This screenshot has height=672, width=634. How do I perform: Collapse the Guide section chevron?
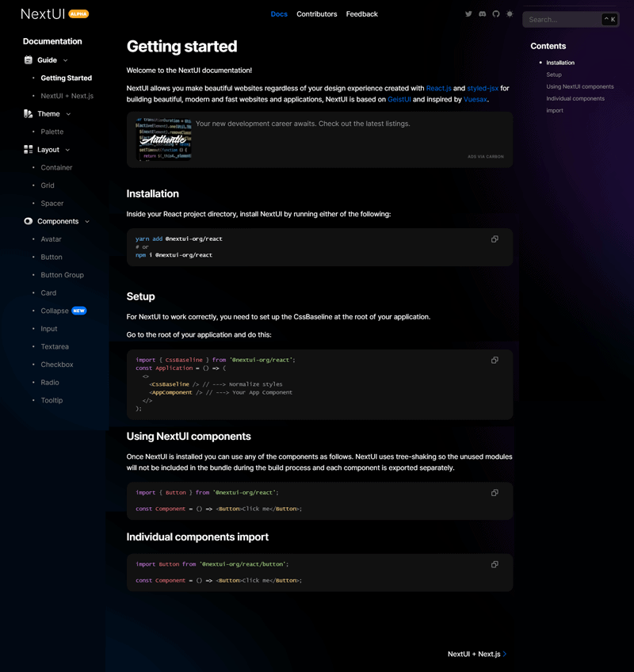[66, 60]
